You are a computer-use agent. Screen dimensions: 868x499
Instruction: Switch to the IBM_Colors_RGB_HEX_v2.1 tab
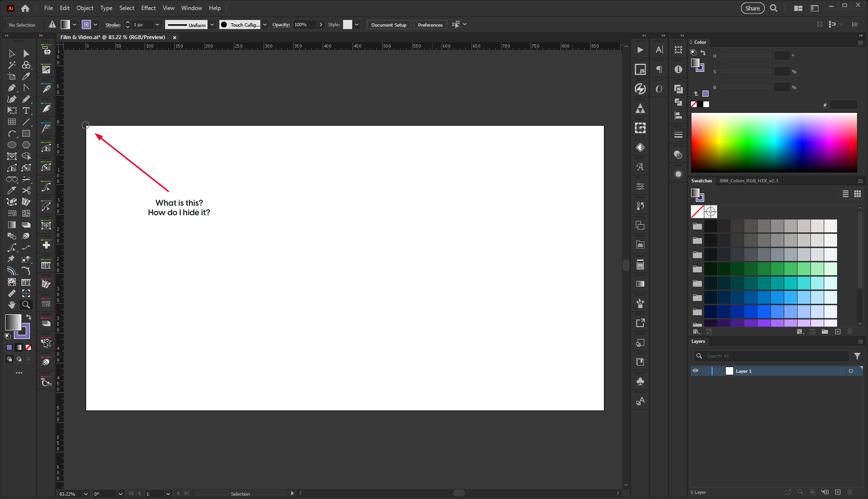(749, 181)
